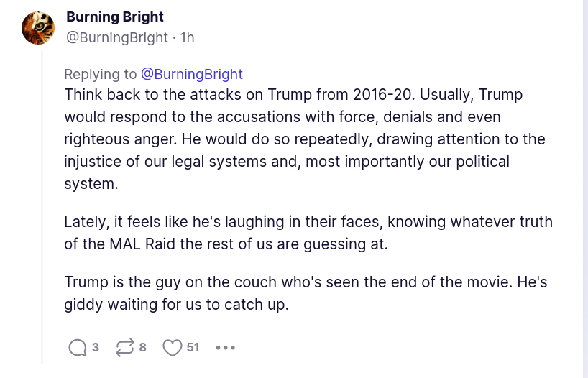Repost this post using the arrows icon

click(124, 348)
